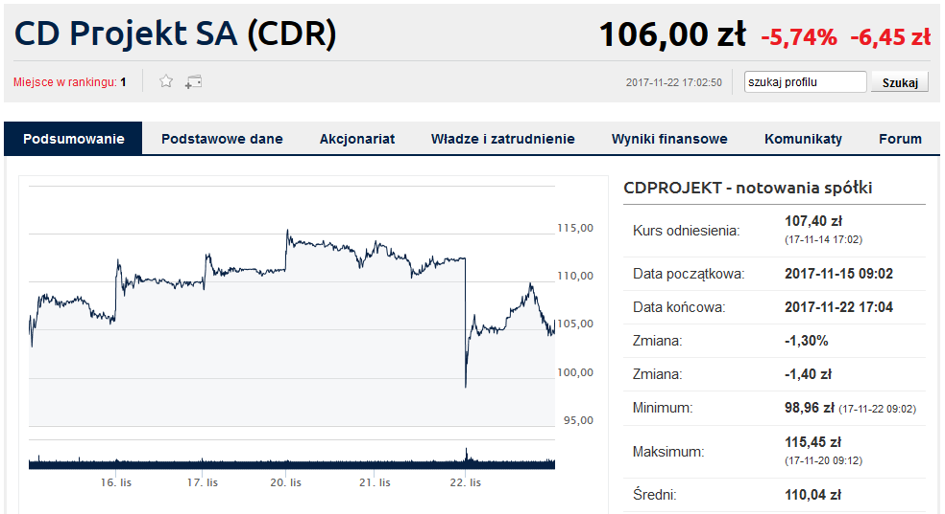945x514 pixels.
Task: Click the 'CDPROJEKT - notowania spółki' header
Action: (747, 187)
